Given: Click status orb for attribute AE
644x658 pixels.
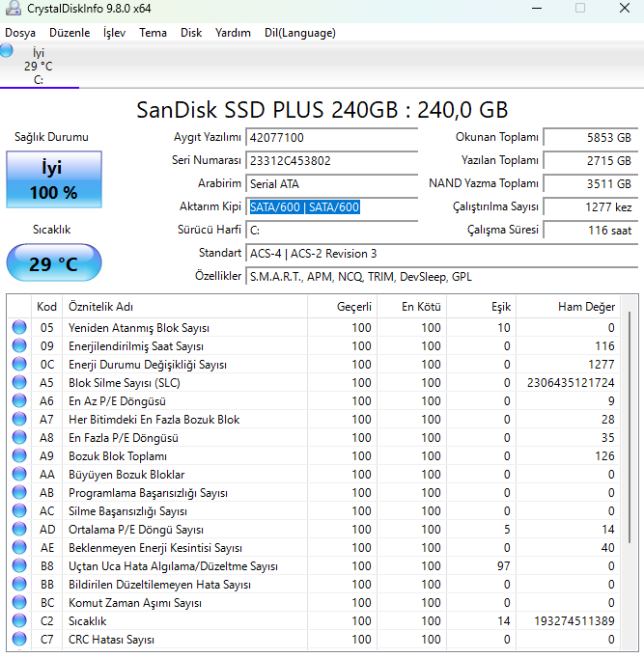Looking at the screenshot, I should [19, 547].
